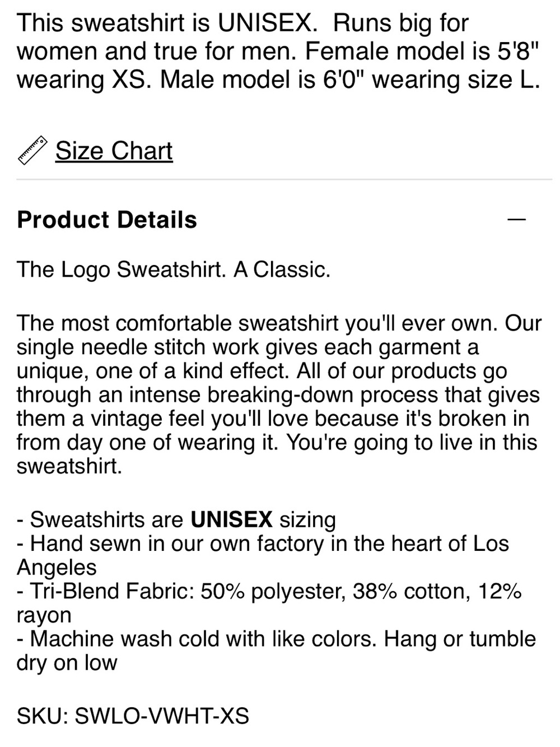Click the Sweatshirts are UNISEX sizing bullet

coord(176,519)
